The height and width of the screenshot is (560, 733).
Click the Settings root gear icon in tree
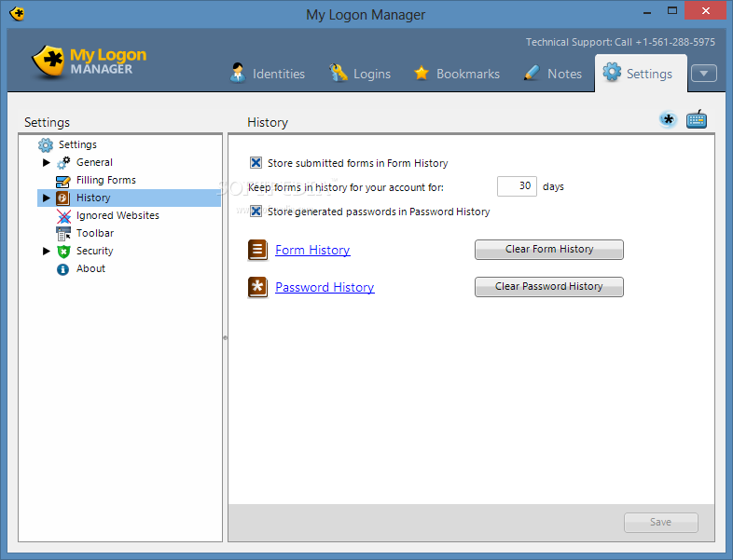(46, 144)
